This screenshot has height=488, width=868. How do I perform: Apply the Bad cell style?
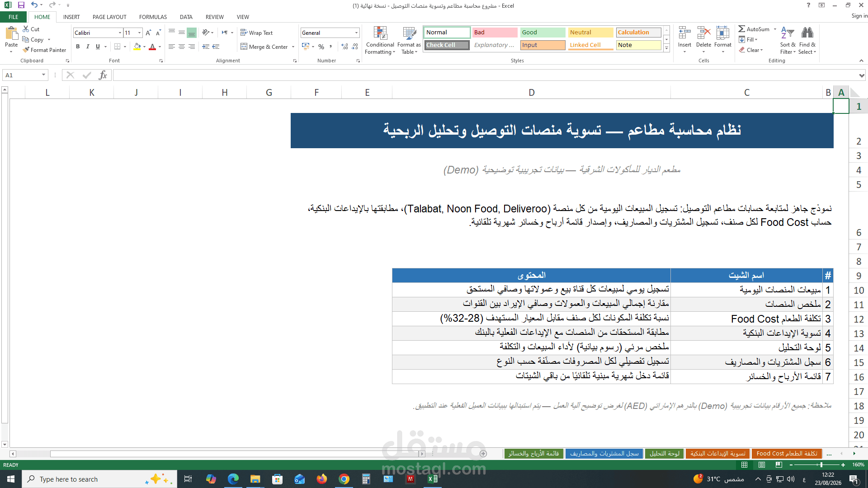tap(495, 33)
